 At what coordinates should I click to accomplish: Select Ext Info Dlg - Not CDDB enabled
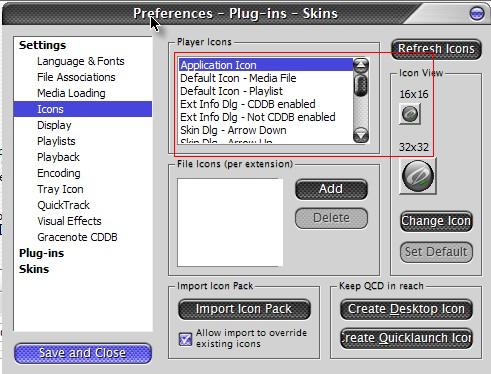click(266, 117)
